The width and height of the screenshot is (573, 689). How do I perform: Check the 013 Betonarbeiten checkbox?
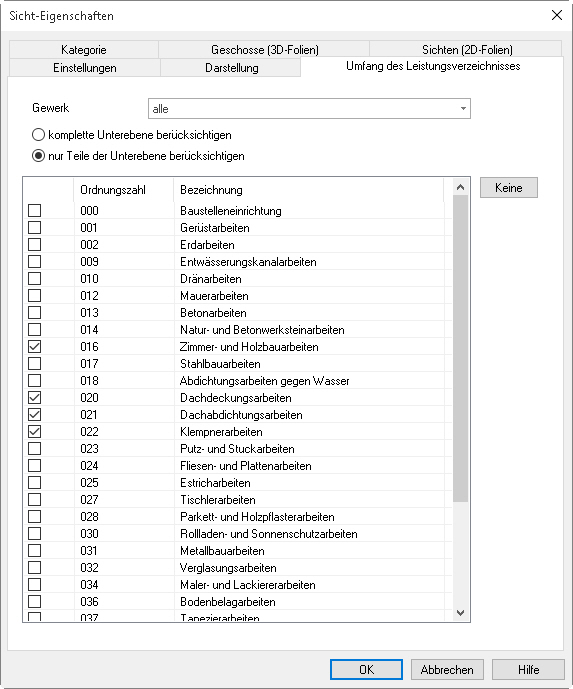point(35,312)
